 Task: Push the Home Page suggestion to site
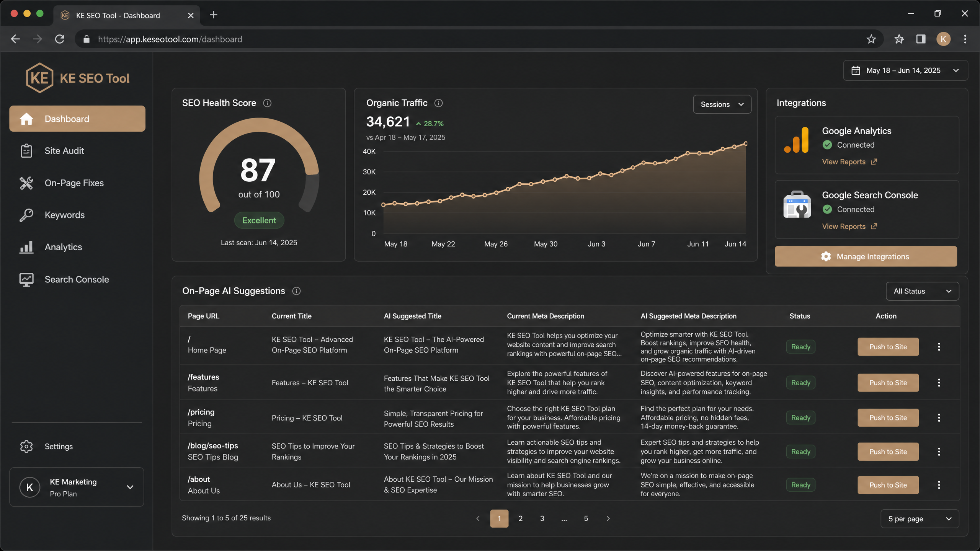[888, 347]
